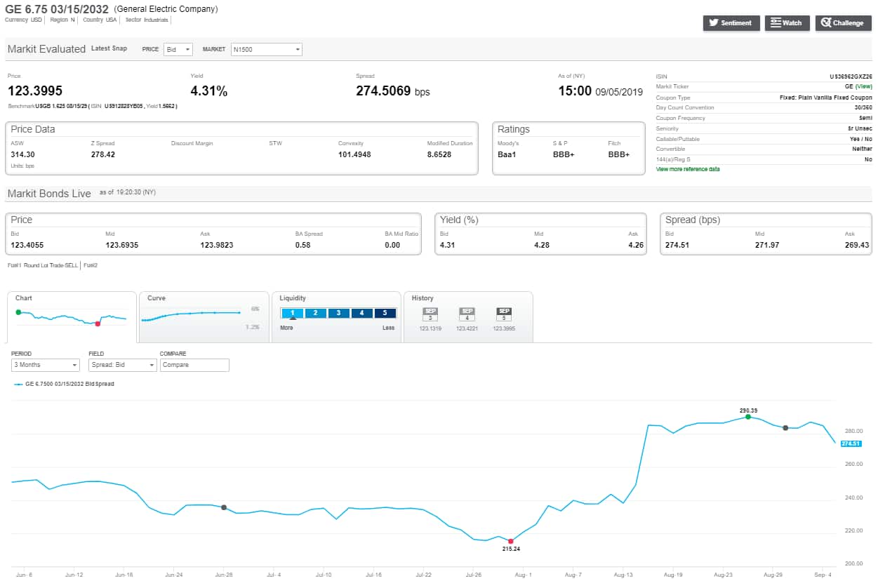Viewport: 878px width, 588px height.
Task: Select liquidity score box 1
Action: coord(293,313)
